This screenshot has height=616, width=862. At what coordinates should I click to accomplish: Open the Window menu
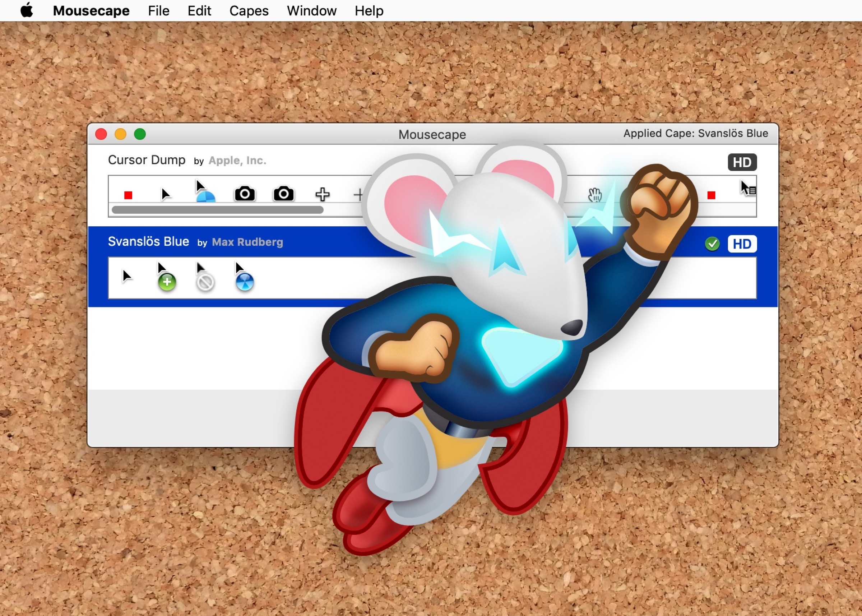(x=311, y=11)
